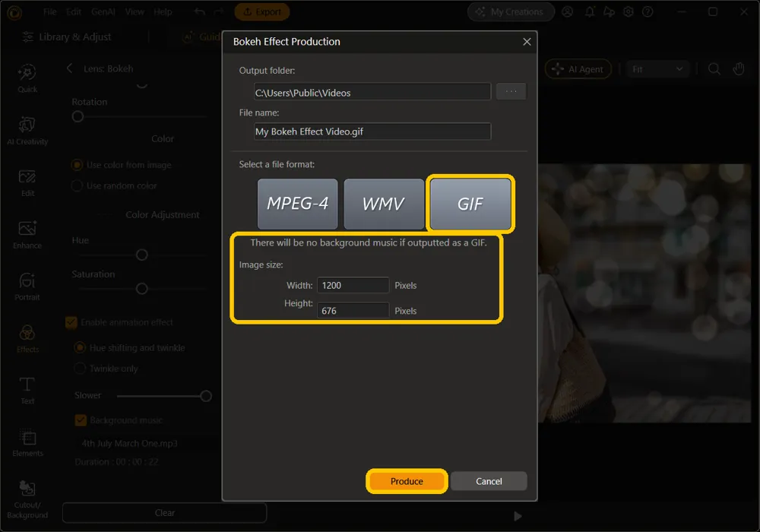Browse for output folder with ellipsis button
The image size is (760, 532).
(511, 91)
